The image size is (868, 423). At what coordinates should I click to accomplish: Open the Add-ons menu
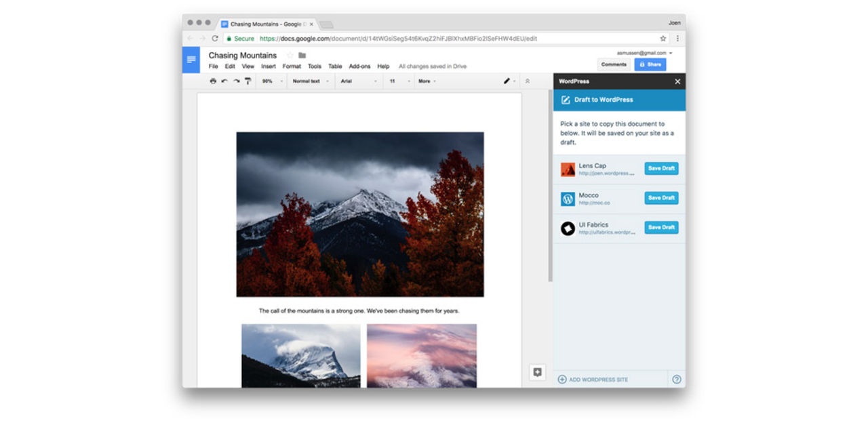tap(359, 66)
